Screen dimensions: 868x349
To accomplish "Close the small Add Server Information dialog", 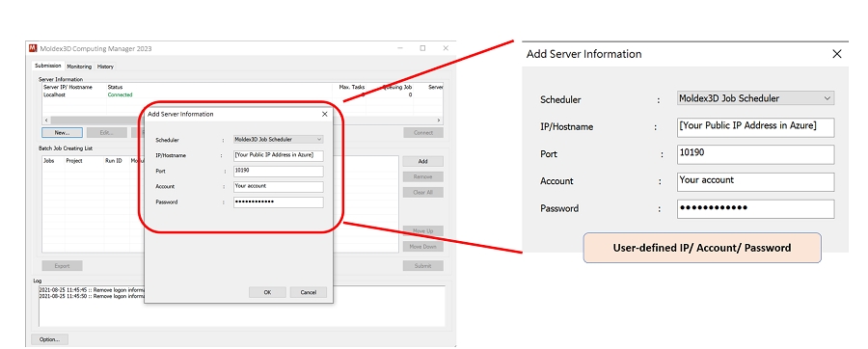I will click(324, 114).
